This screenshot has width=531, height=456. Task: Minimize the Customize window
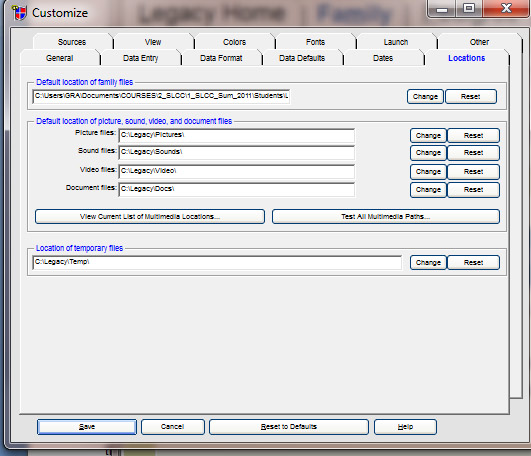442,8
